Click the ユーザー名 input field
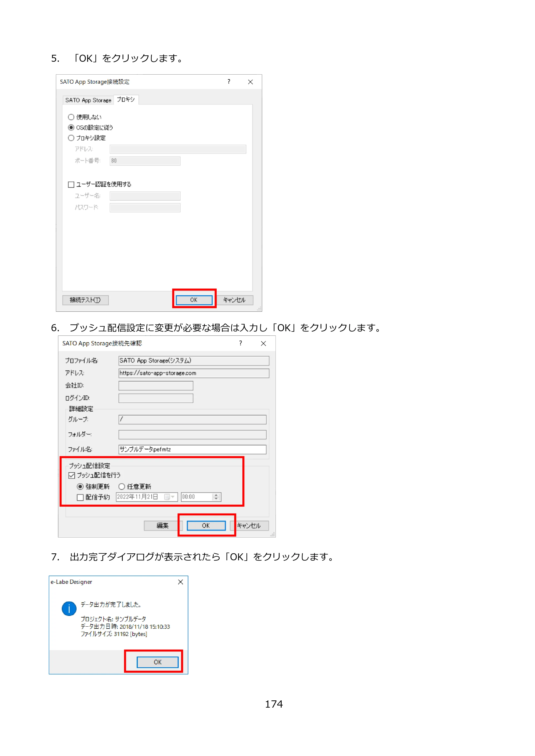Viewport: 535px width, 756px height. [145, 196]
